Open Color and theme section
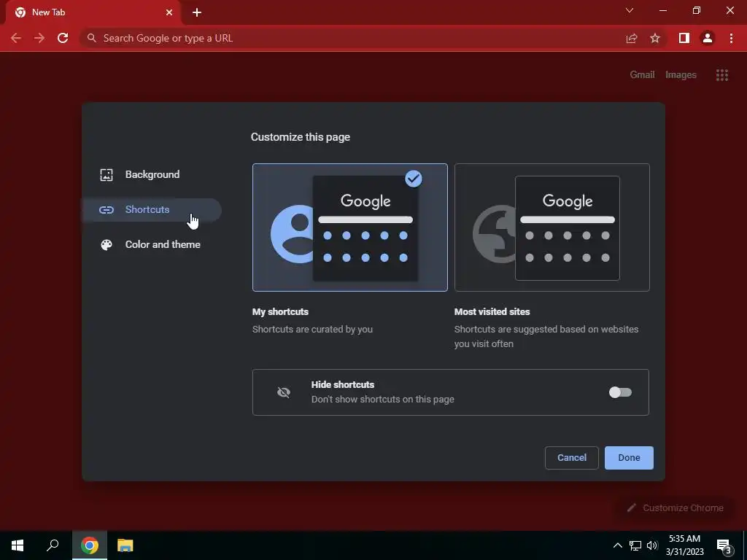The width and height of the screenshot is (747, 560). [152, 245]
